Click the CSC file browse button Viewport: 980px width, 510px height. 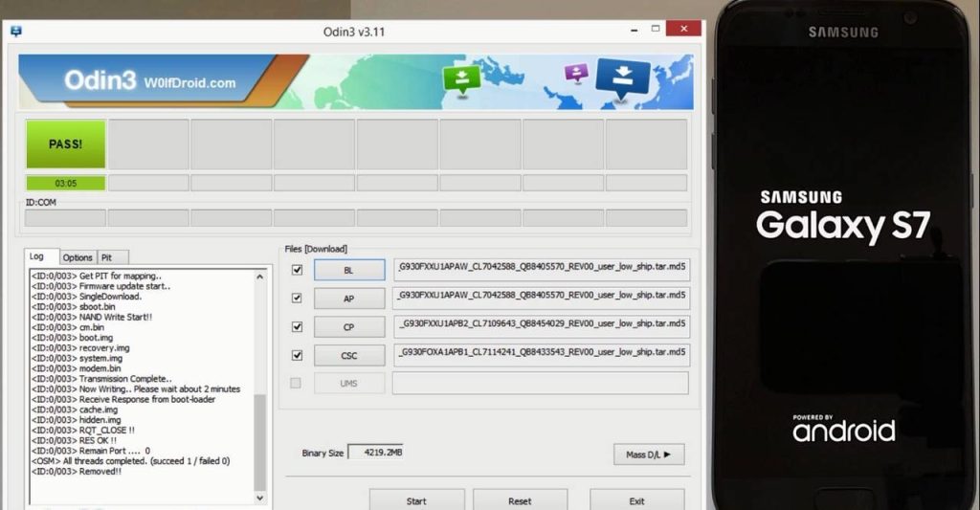coord(349,356)
